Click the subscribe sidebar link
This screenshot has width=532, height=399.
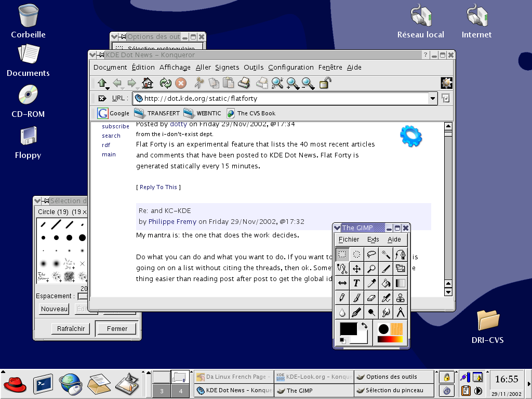click(115, 126)
